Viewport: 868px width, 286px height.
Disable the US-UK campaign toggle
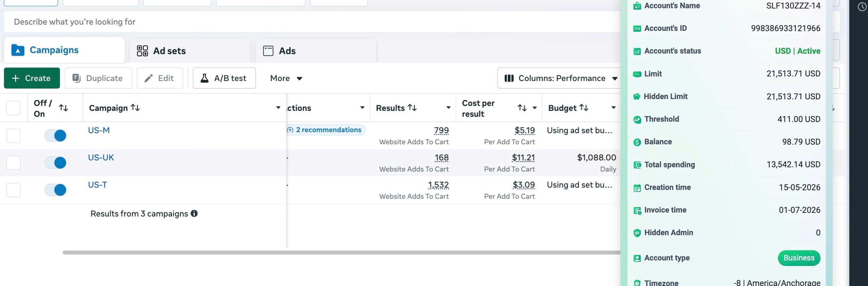pyautogui.click(x=55, y=163)
